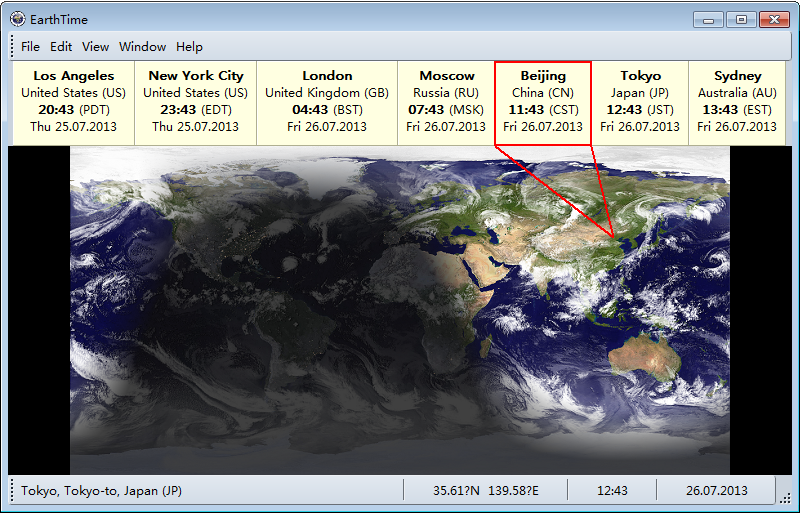Pick the Sydney clock panel
This screenshot has width=801, height=514.
737,102
